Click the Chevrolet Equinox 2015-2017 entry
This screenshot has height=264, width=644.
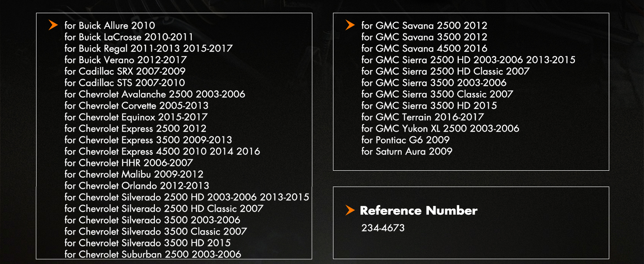click(x=135, y=117)
